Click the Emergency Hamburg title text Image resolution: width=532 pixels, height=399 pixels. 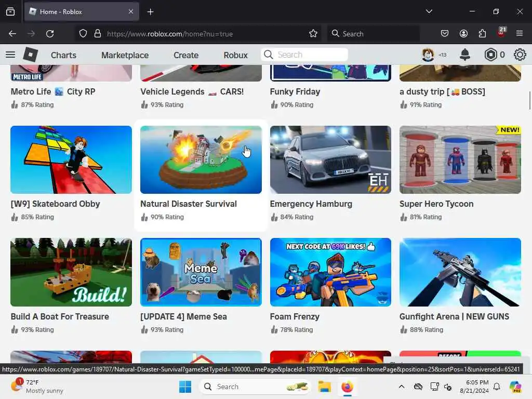pyautogui.click(x=311, y=204)
